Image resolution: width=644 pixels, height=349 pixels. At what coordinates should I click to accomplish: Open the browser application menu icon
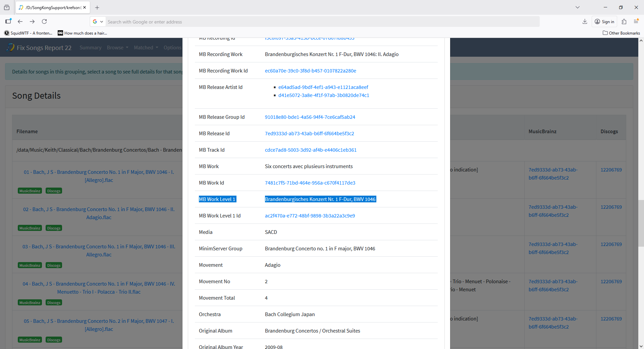pyautogui.click(x=636, y=21)
